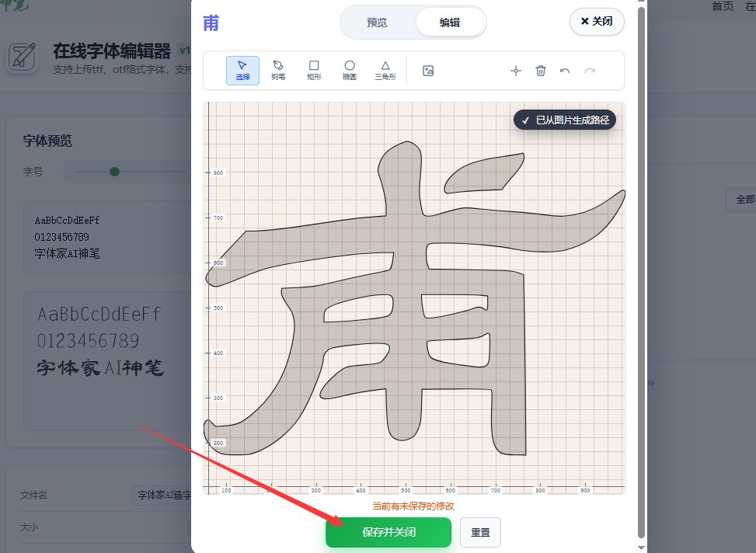Image resolution: width=756 pixels, height=553 pixels.
Task: Click the 保存并关闭 save button
Action: [x=388, y=533]
